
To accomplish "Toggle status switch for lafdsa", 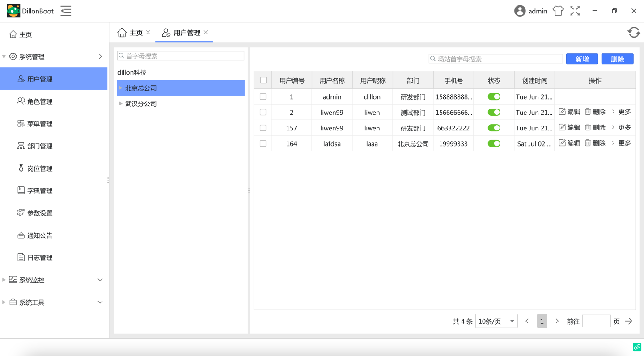I will (494, 143).
